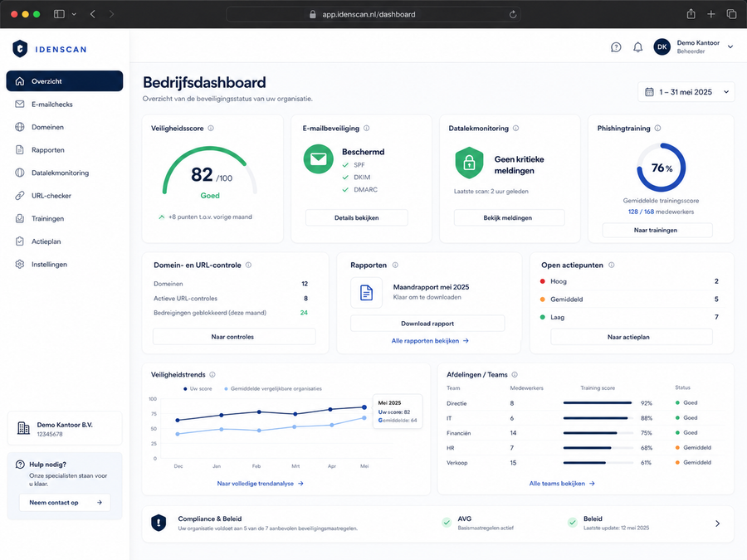Viewport: 747px width, 560px height.
Task: Click the Neem contact op button
Action: click(64, 503)
